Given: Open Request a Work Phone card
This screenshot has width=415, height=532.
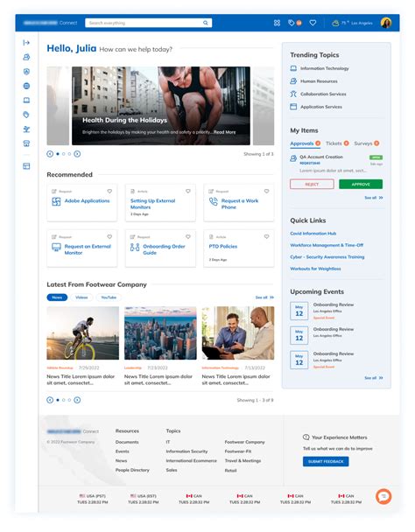Looking at the screenshot, I should click(239, 204).
